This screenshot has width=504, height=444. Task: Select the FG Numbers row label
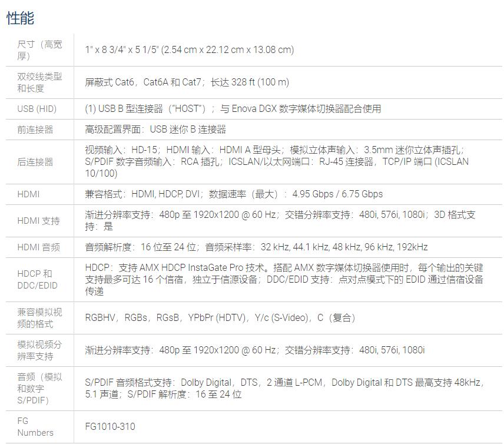coord(35,427)
